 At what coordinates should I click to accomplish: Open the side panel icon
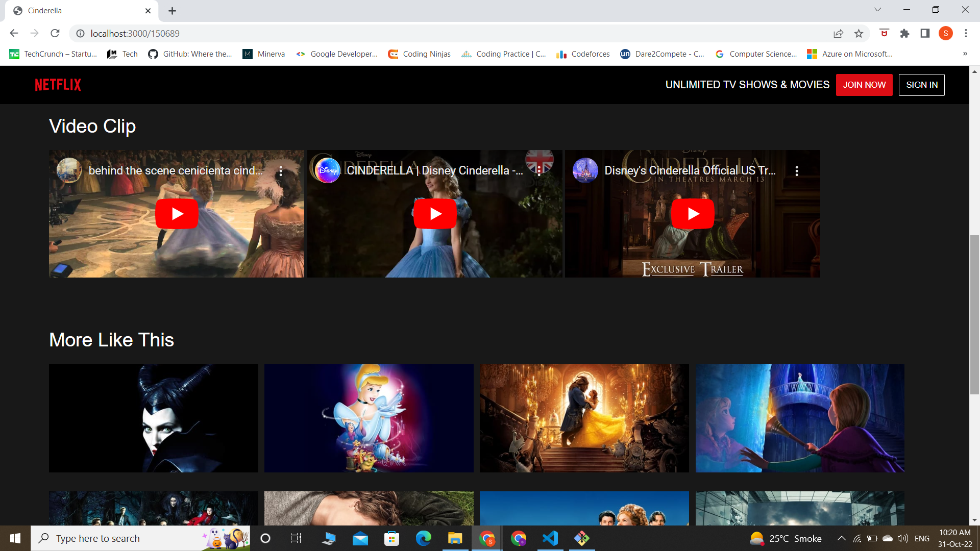click(925, 33)
